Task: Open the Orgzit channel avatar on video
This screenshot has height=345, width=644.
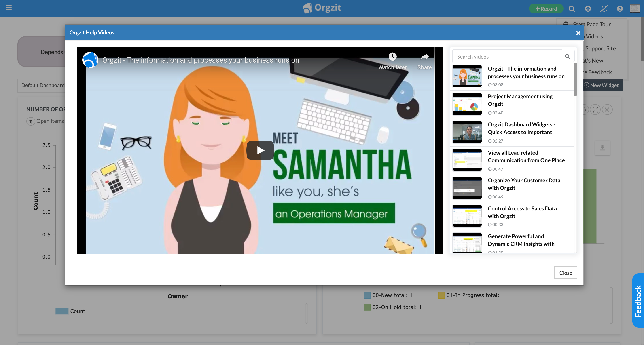Action: 90,60
